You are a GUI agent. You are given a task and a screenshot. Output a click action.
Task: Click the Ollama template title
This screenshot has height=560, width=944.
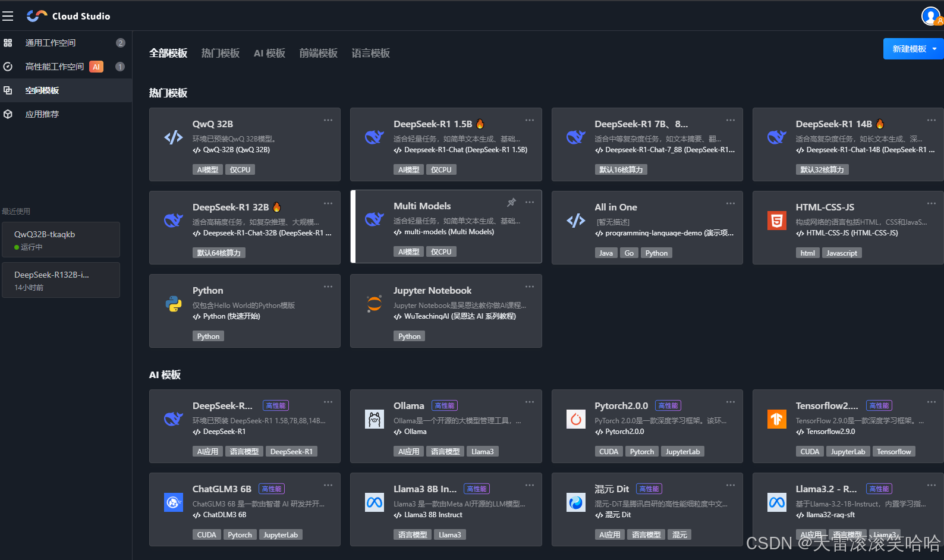pyautogui.click(x=409, y=406)
